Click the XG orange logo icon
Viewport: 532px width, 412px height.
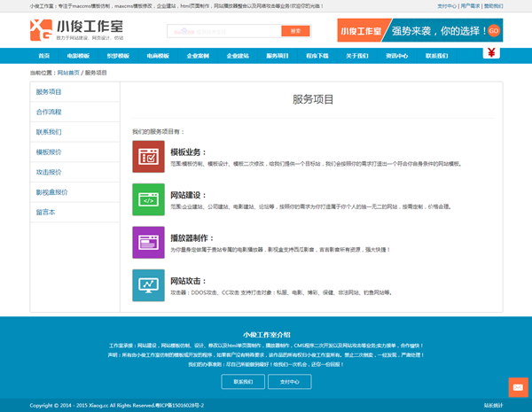click(41, 30)
